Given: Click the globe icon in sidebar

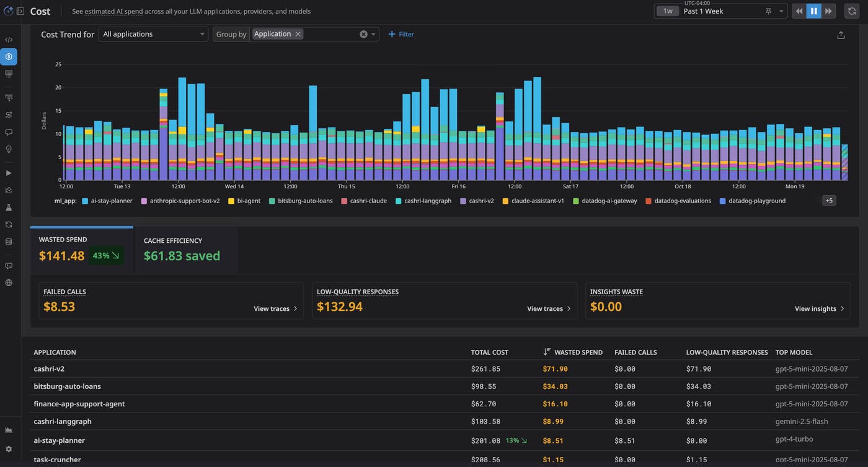Looking at the screenshot, I should (9, 283).
